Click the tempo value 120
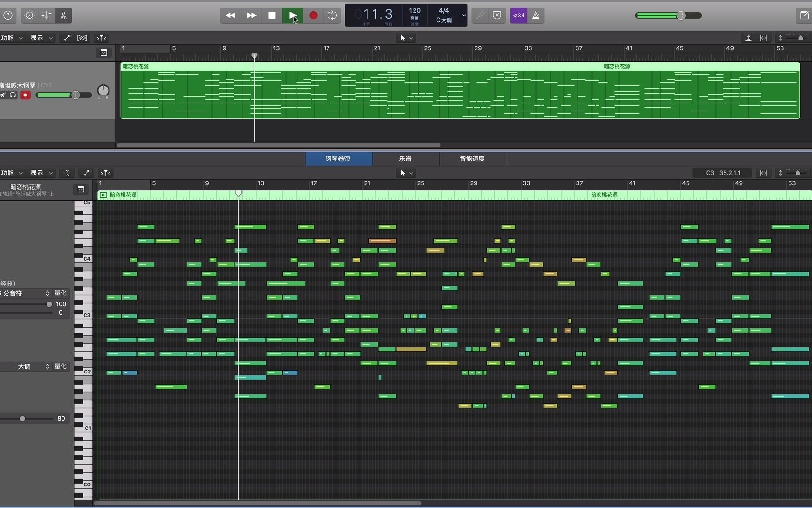Screen dimensions: 812x508 [414, 10]
